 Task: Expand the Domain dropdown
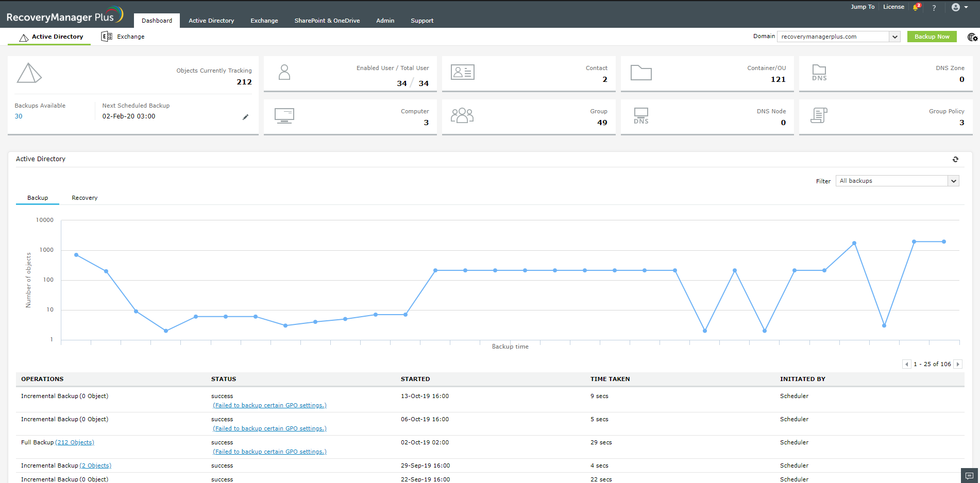coord(895,37)
